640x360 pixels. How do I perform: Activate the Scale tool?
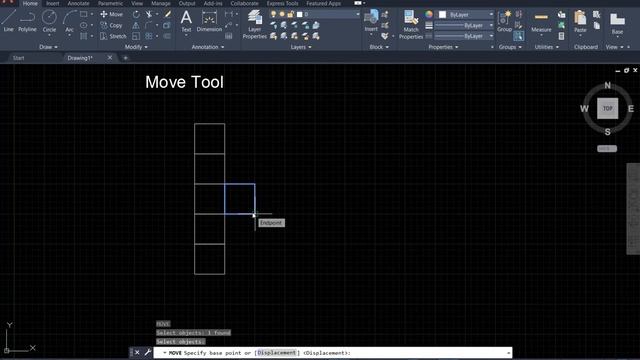(x=136, y=36)
